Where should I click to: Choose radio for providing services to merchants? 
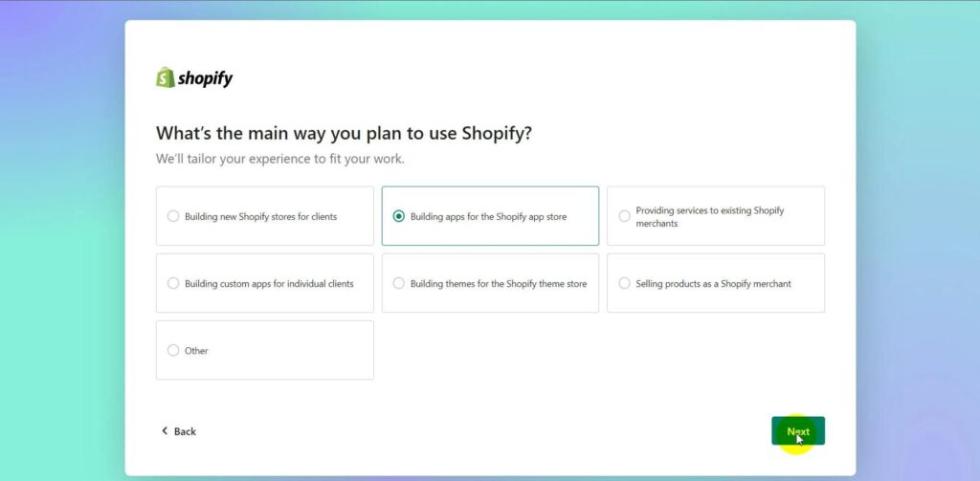click(624, 216)
